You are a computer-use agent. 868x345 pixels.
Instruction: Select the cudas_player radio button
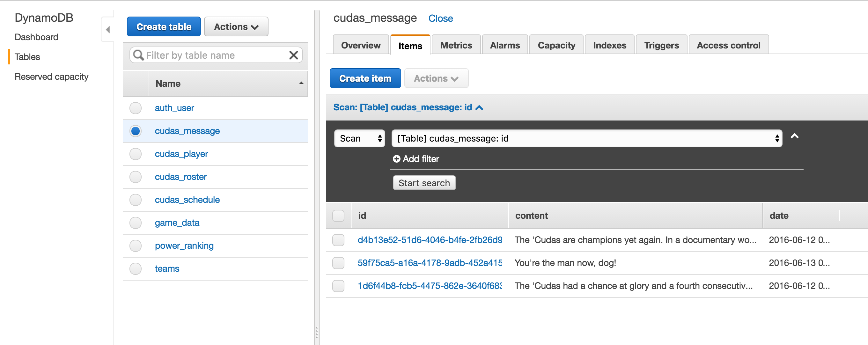136,154
